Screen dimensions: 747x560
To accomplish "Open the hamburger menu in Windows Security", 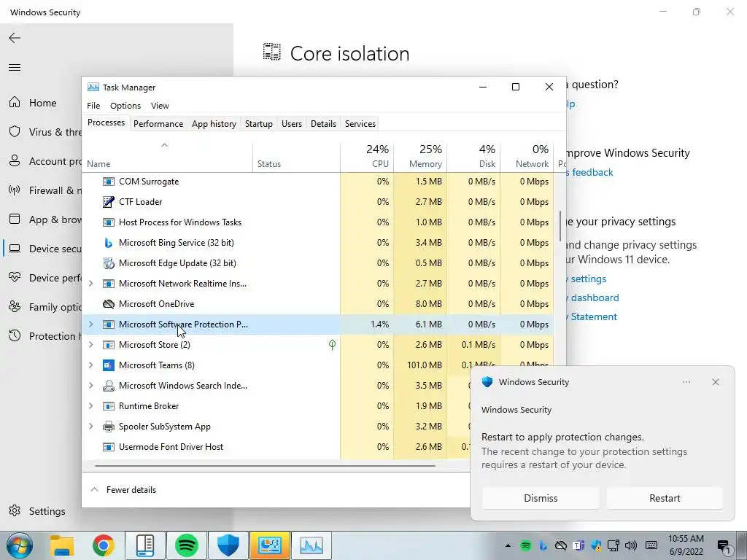I will click(x=15, y=67).
